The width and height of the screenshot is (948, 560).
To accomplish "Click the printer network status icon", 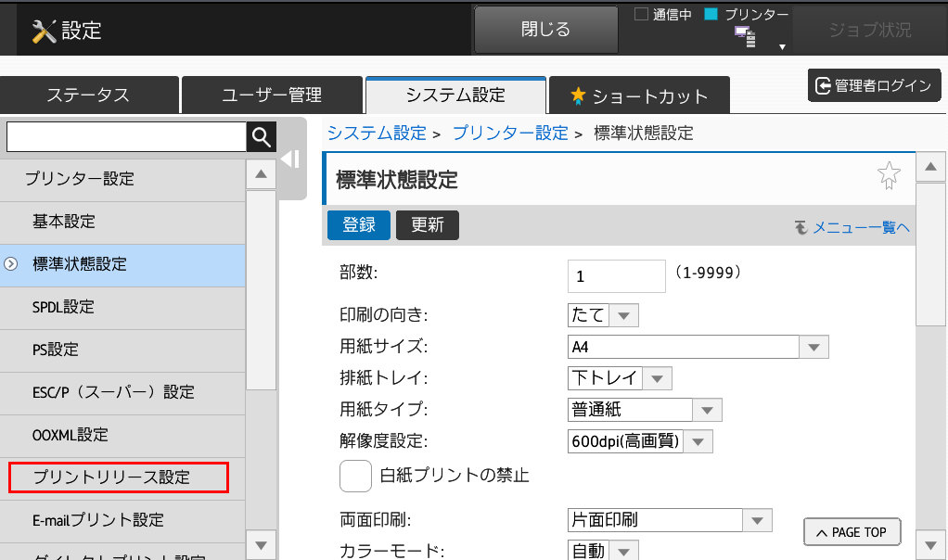I will click(x=746, y=36).
